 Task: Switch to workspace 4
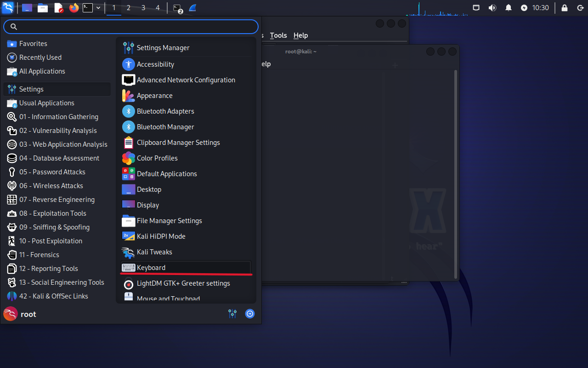coord(158,8)
